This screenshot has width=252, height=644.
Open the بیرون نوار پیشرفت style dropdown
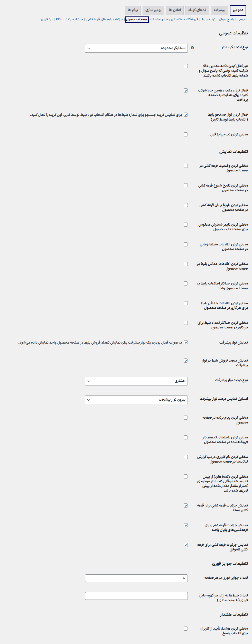(136, 400)
